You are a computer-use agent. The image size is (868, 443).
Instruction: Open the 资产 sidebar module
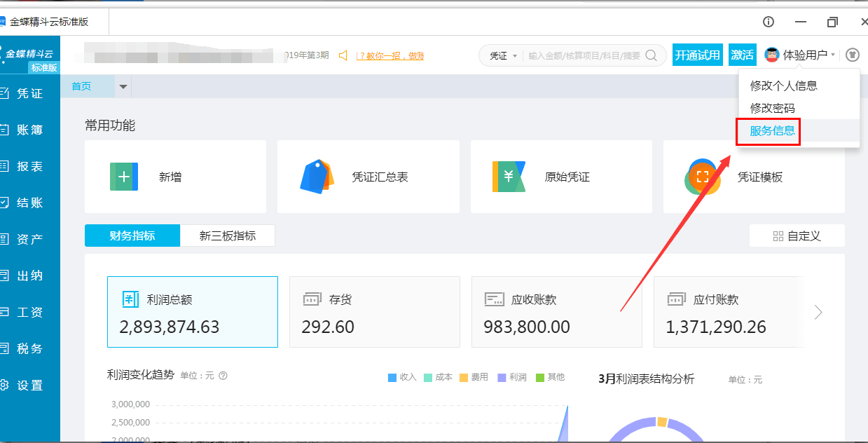coord(29,239)
